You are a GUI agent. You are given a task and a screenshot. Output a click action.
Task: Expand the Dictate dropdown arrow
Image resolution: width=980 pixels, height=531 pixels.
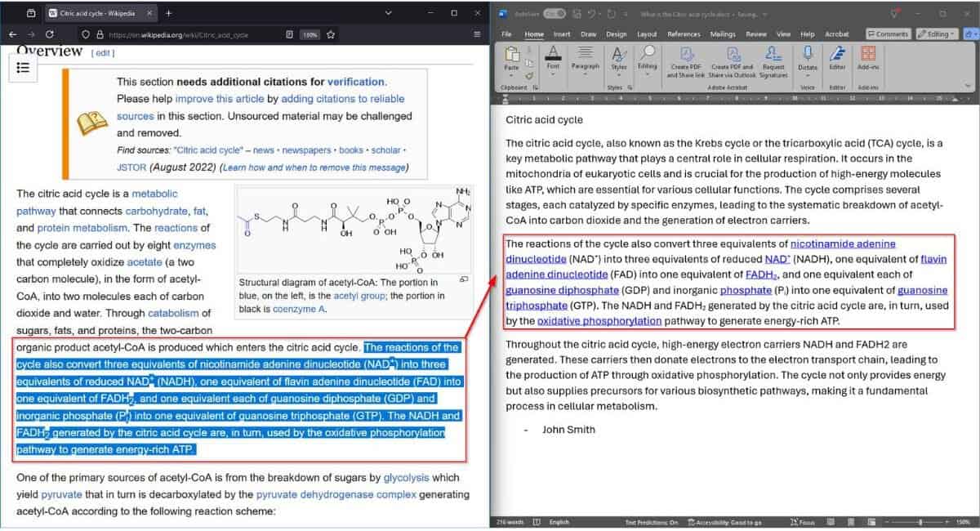(x=808, y=75)
